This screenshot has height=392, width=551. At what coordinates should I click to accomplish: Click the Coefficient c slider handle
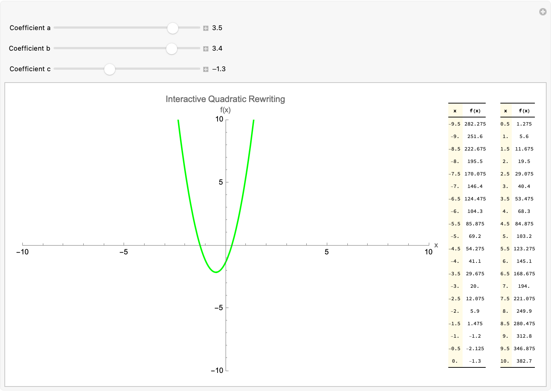pyautogui.click(x=109, y=69)
